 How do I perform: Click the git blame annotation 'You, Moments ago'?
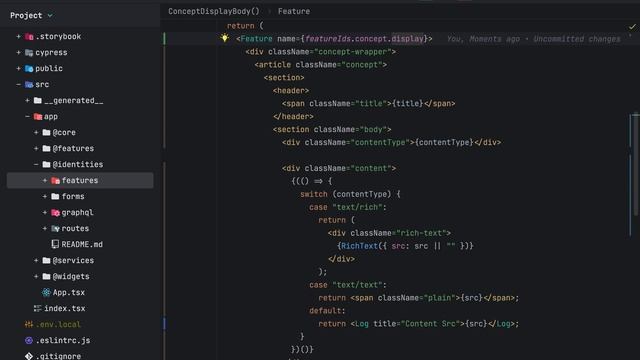(483, 39)
